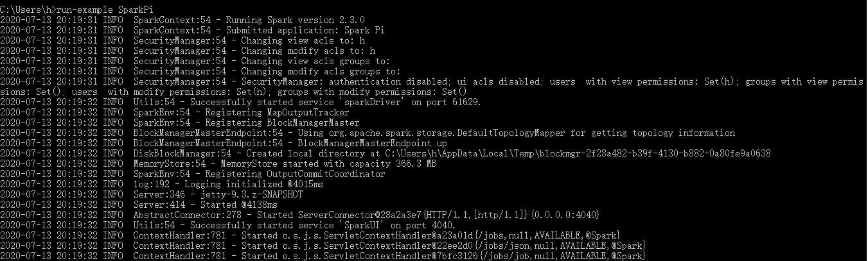The image size is (868, 261).
Task: Click the 'Changing modify acls to: h' line
Action: 188,51
